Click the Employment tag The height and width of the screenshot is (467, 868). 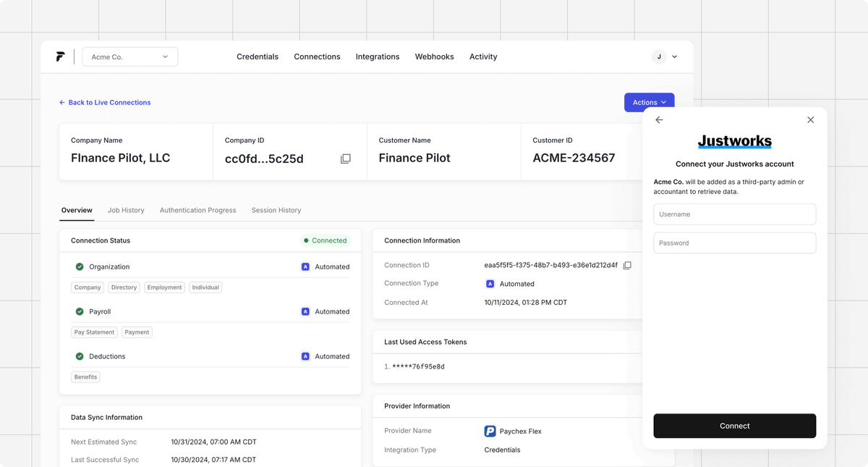pyautogui.click(x=164, y=287)
